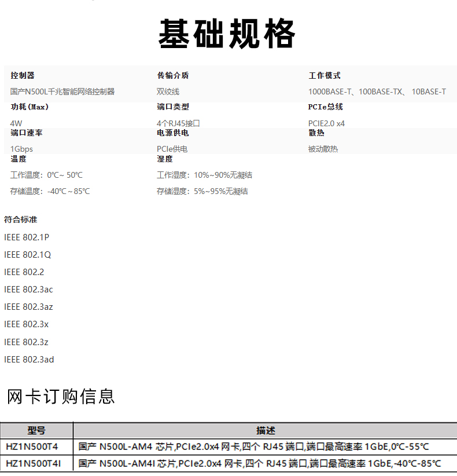This screenshot has height=476, width=457.
Task: Click the HZ1N500T4I model row description
Action: click(x=259, y=463)
